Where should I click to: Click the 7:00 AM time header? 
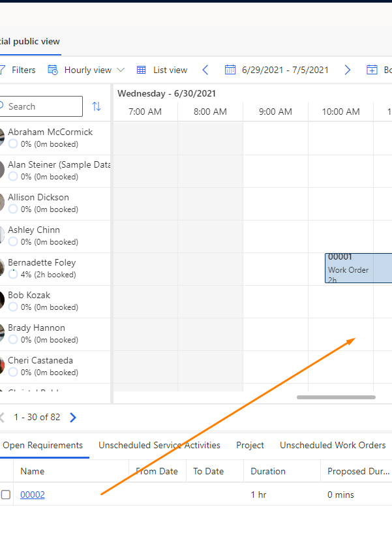145,112
